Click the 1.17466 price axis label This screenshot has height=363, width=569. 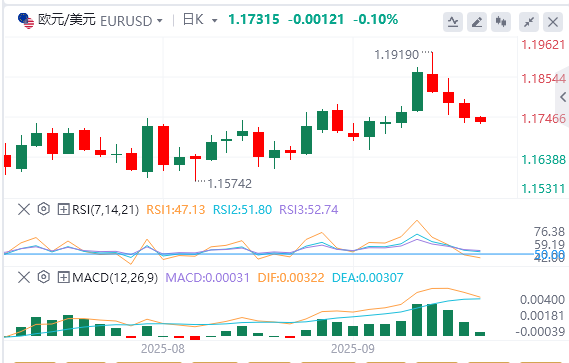click(544, 119)
